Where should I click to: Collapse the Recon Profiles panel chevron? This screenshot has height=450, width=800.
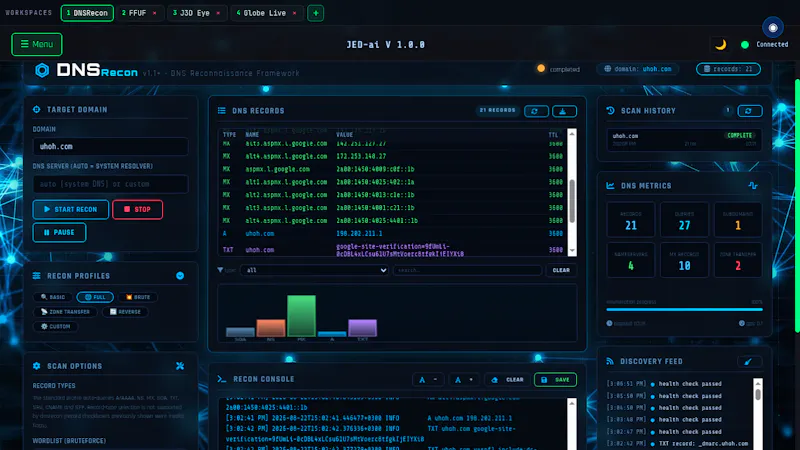pos(180,276)
